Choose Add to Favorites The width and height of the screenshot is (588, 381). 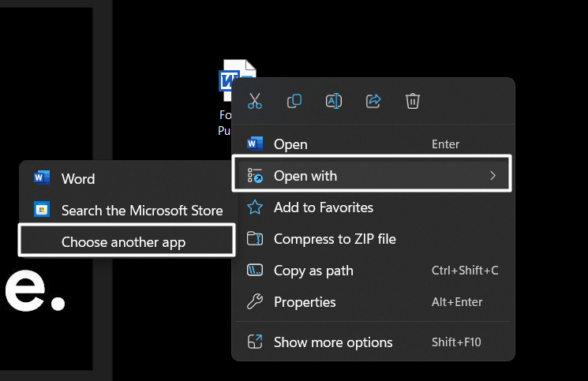click(373, 207)
